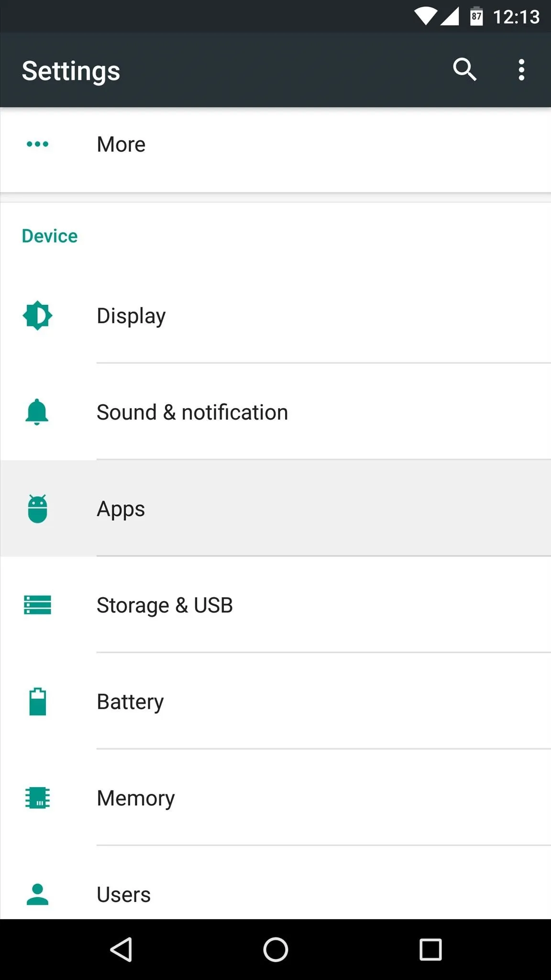Tap the search magnifier icon
This screenshot has width=551, height=980.
click(465, 70)
